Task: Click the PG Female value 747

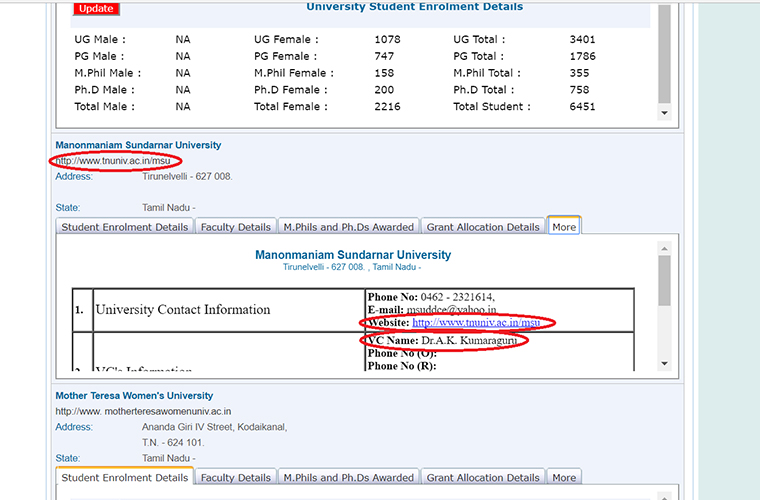Action: pyautogui.click(x=384, y=56)
